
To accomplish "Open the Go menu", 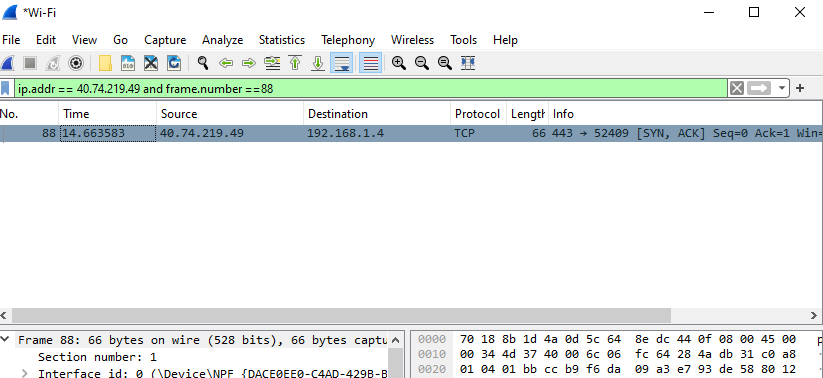I will [120, 40].
